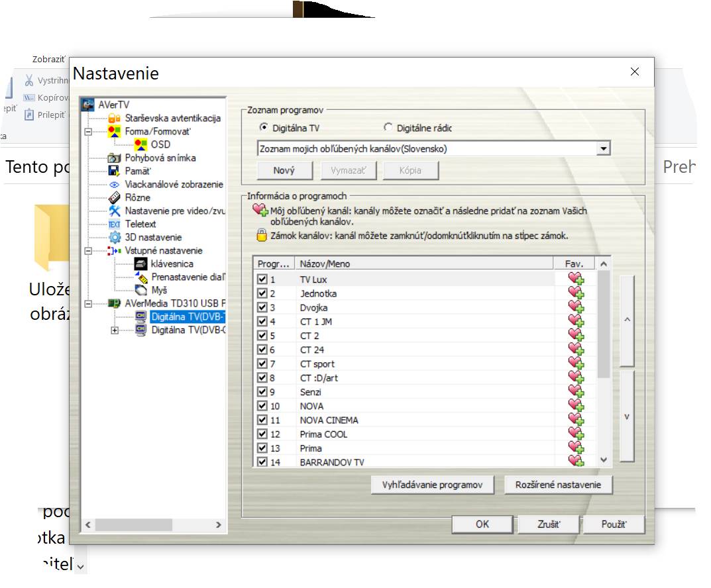Click the Fav. column header

(x=574, y=264)
